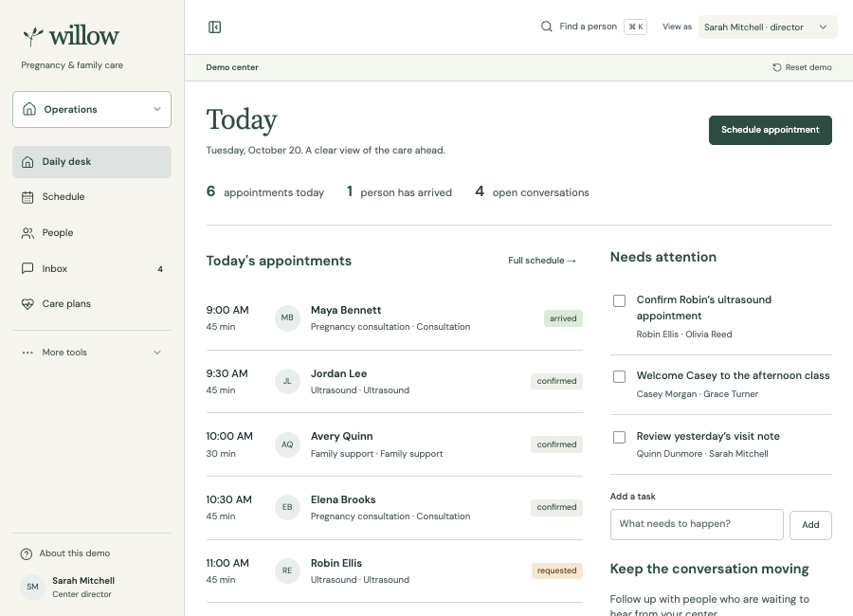Click Robin Ellis · Olivia Reed task detail

(x=683, y=335)
